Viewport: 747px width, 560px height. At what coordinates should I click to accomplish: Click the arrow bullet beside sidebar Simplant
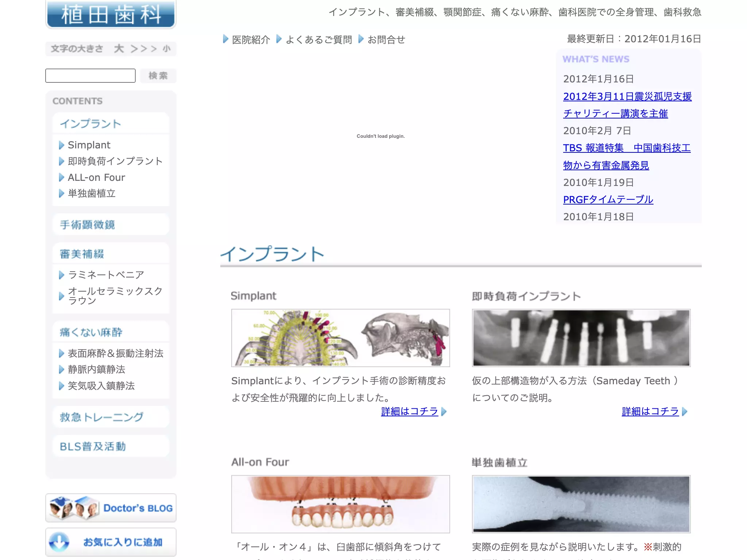[x=62, y=145]
